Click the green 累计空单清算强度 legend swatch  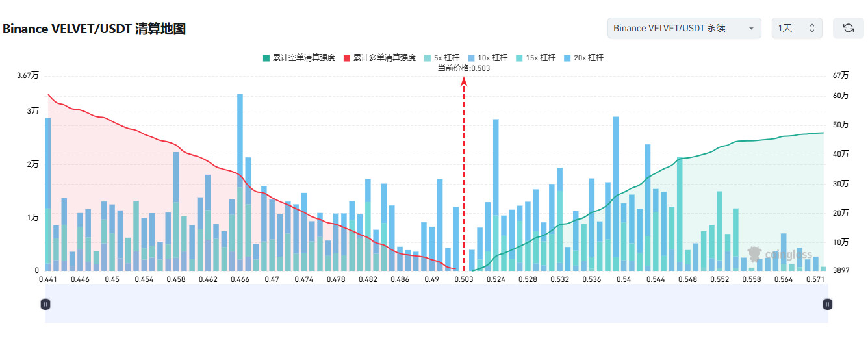[266, 58]
